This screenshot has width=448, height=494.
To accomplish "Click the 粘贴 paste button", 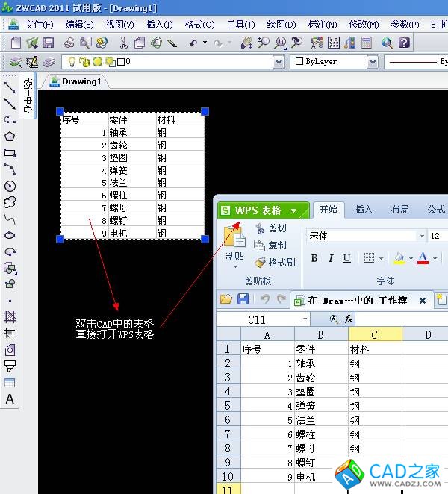I will (x=235, y=246).
